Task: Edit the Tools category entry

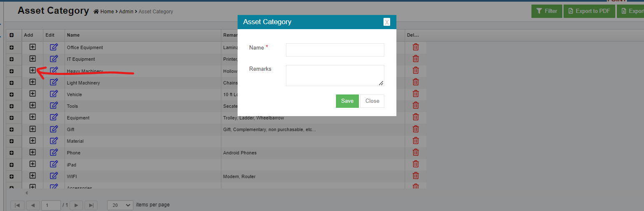Action: click(x=54, y=106)
